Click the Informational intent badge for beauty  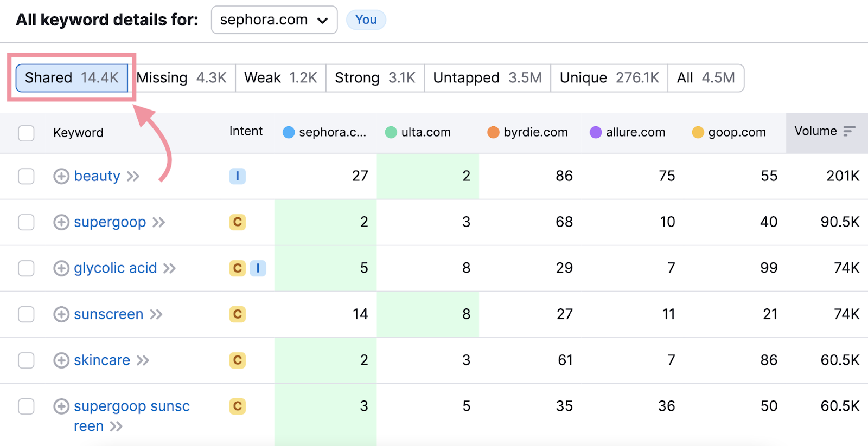[237, 176]
